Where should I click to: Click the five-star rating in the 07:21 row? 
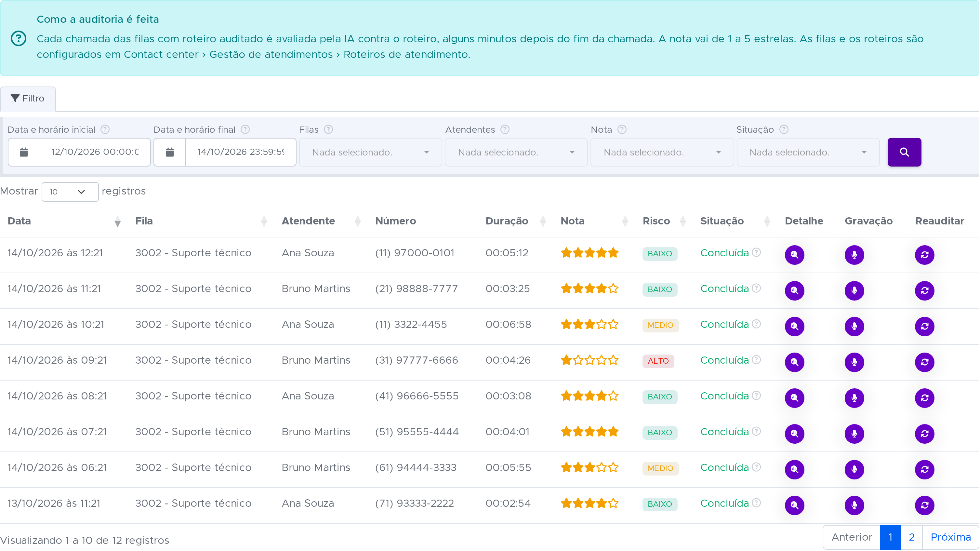tap(589, 432)
